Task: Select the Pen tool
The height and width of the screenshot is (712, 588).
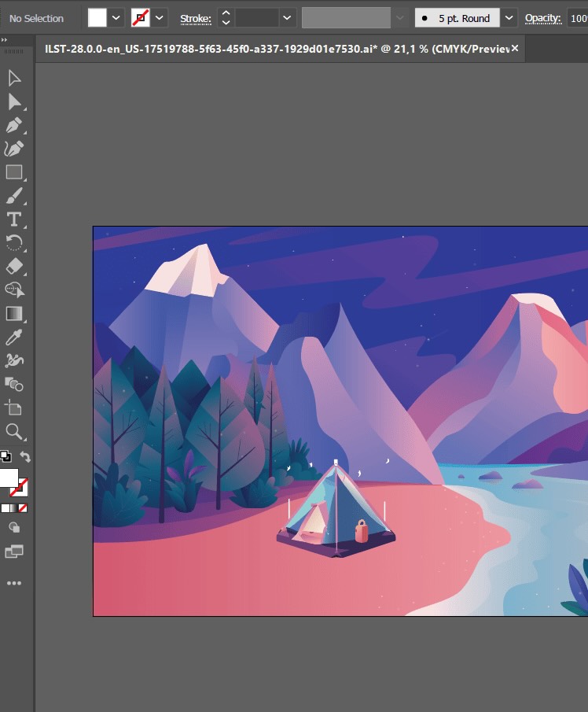Action: [x=14, y=125]
